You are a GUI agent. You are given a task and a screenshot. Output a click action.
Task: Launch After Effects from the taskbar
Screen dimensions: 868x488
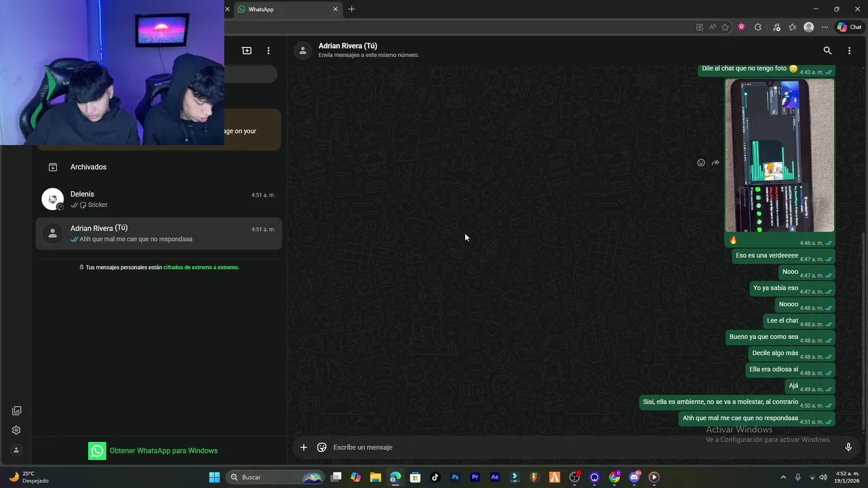pos(495,477)
